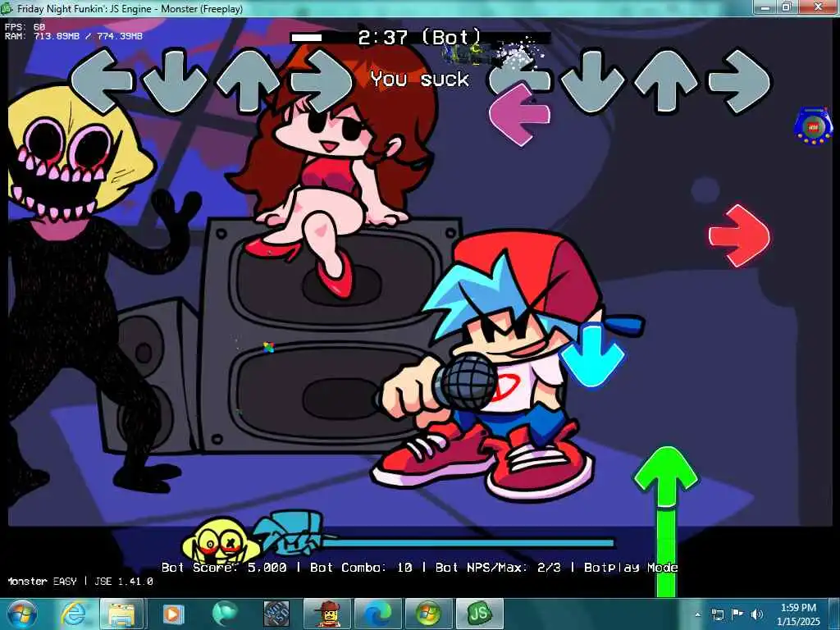The width and height of the screenshot is (840, 630).
Task: Click the blue health bar
Action: (467, 543)
